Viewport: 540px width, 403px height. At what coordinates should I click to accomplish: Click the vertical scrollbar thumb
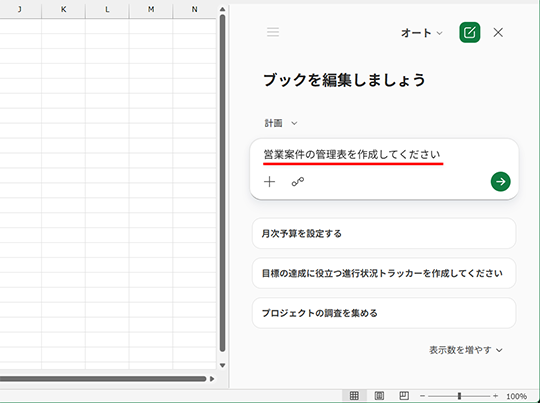click(222, 183)
